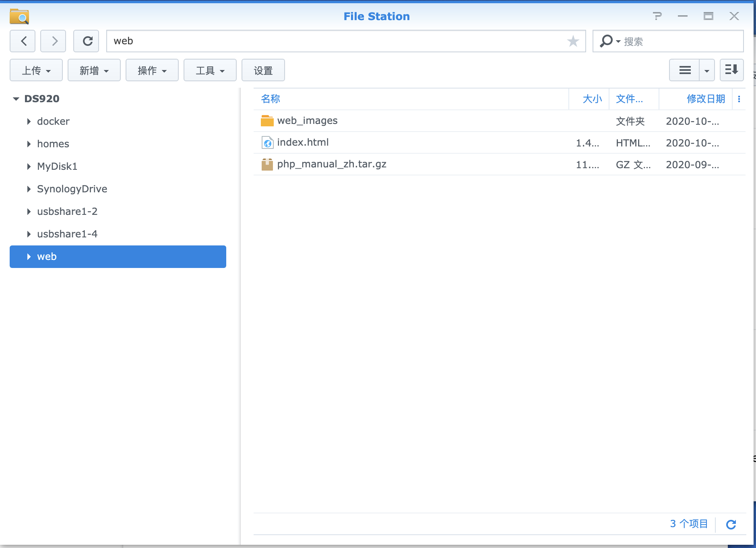Close the File Station window
This screenshot has height=548, width=756.
click(x=734, y=16)
